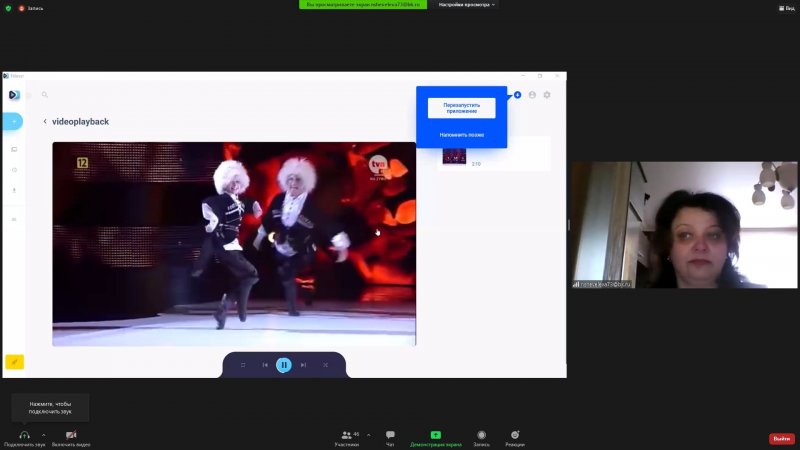Skip to previous track in player bar

point(265,365)
